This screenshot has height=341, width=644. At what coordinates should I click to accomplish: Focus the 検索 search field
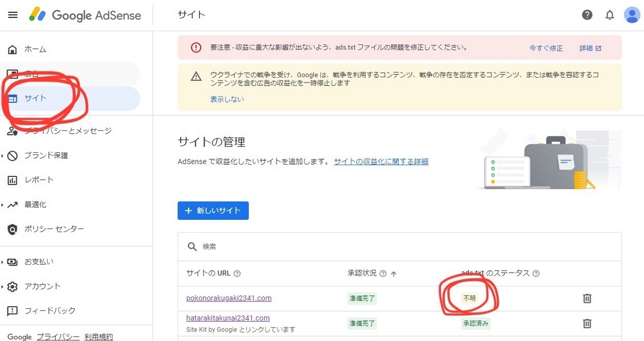400,247
